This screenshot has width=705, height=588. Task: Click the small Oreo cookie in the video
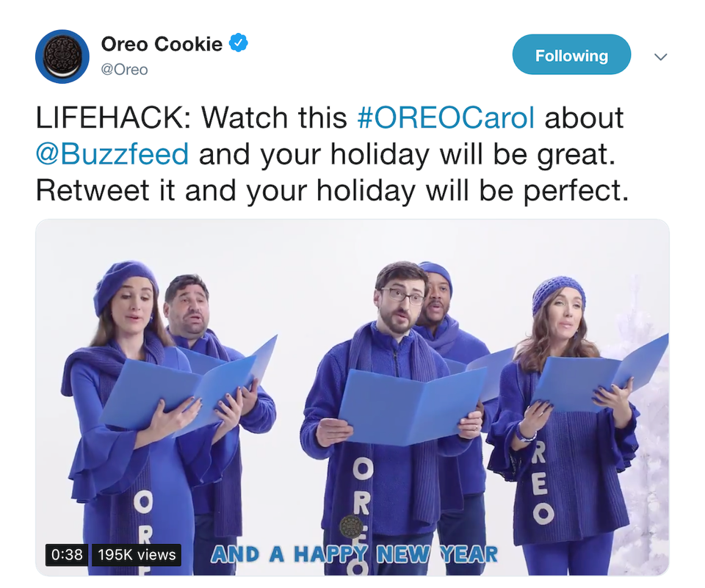click(351, 526)
